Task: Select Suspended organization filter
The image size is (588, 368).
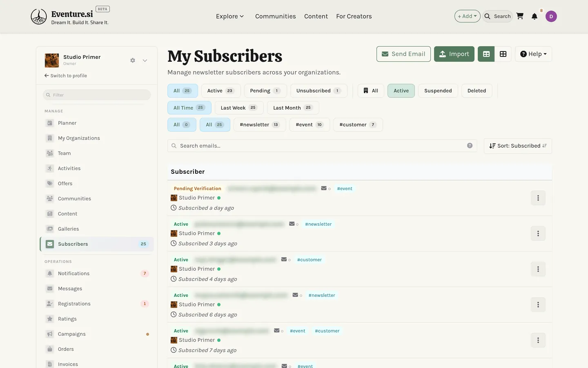Action: (x=438, y=91)
